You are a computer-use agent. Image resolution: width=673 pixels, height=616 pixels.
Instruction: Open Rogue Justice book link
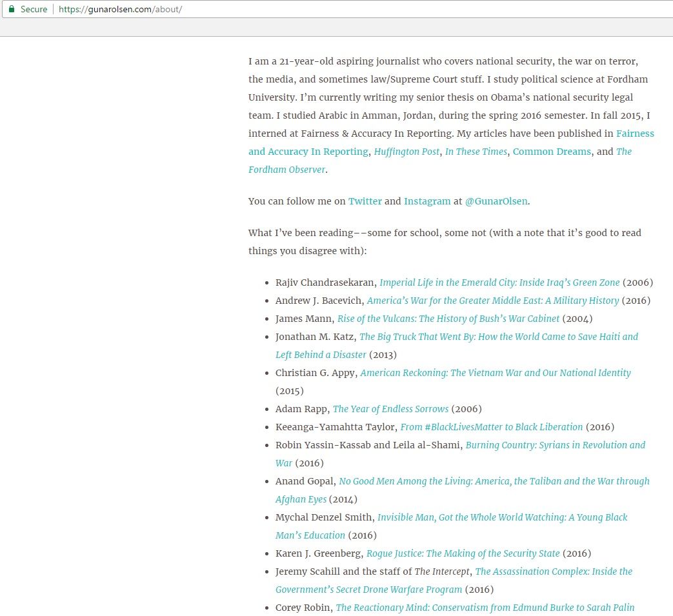coord(463,553)
